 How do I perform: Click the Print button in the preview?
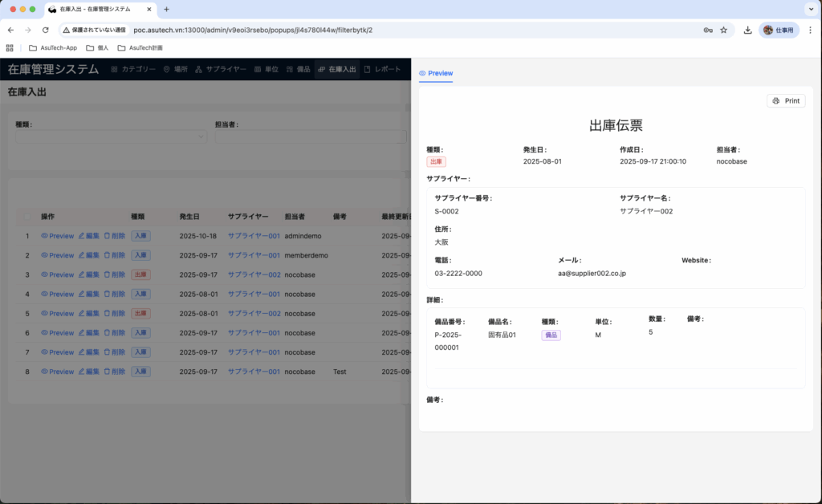(x=786, y=101)
